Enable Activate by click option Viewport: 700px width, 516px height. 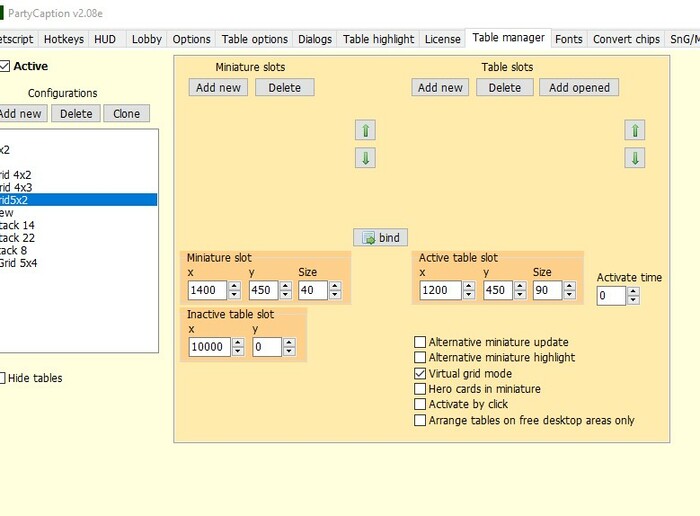[x=420, y=405]
